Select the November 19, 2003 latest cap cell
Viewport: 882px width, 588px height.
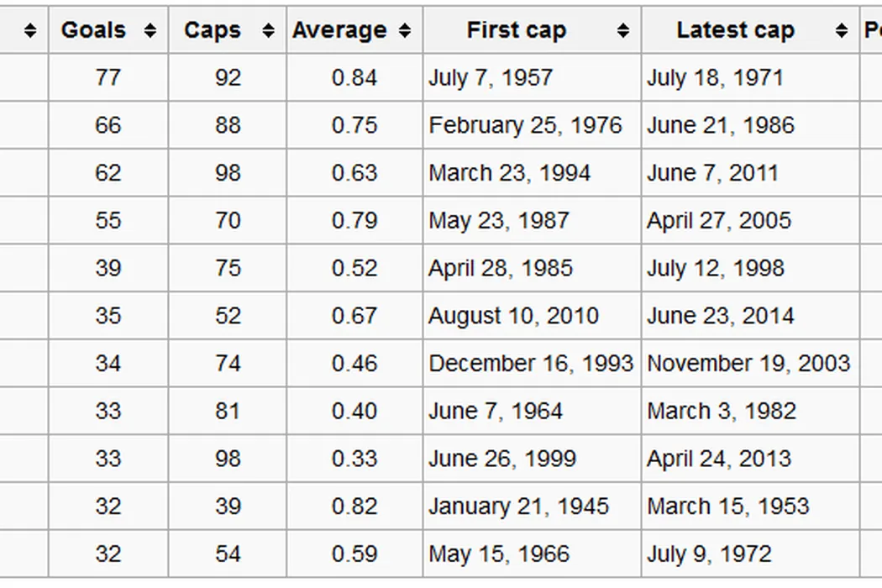click(x=748, y=364)
